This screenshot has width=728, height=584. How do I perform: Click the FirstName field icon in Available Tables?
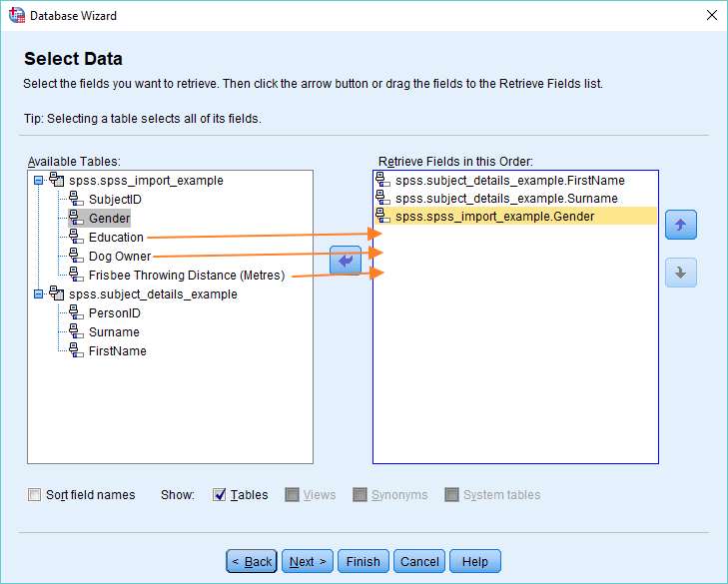pyautogui.click(x=76, y=350)
